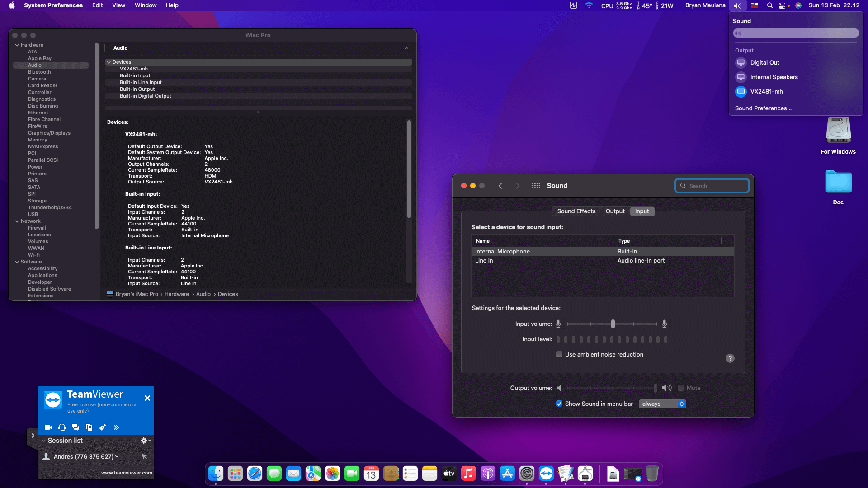Open the Edit menu
Viewport: 868px width, 488px height.
point(98,5)
